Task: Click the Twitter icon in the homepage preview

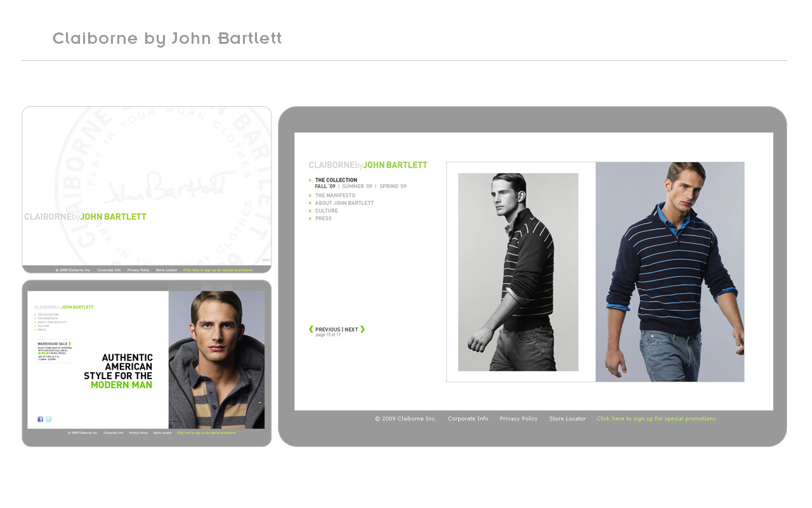Action: click(48, 419)
